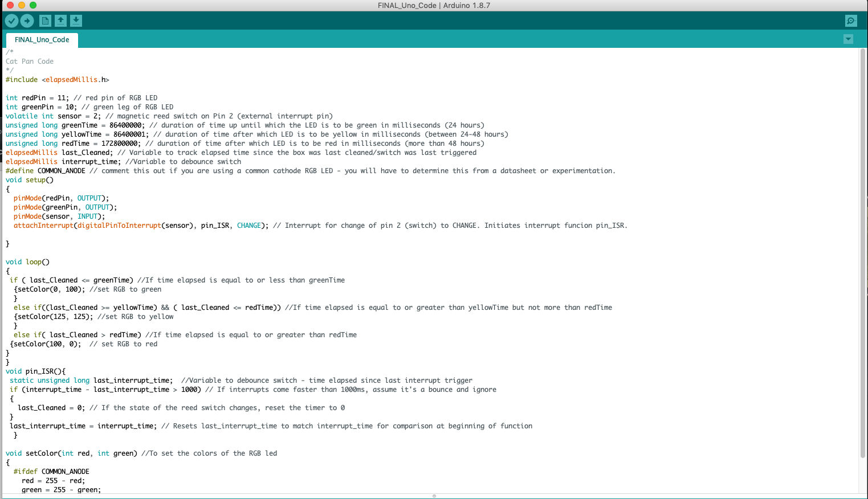Click 'last_Cleaned = 0;' assignment line

[51, 408]
